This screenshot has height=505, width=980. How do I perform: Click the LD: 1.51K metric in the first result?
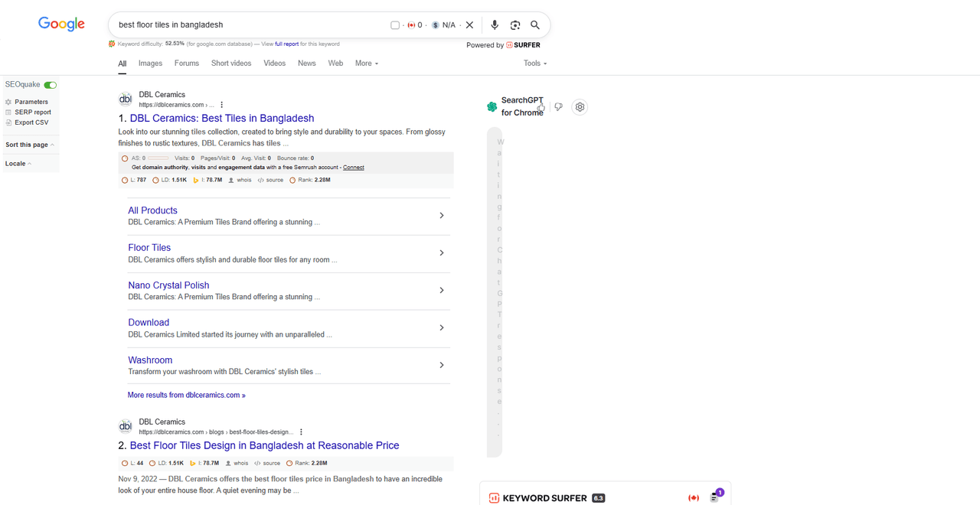[169, 181]
